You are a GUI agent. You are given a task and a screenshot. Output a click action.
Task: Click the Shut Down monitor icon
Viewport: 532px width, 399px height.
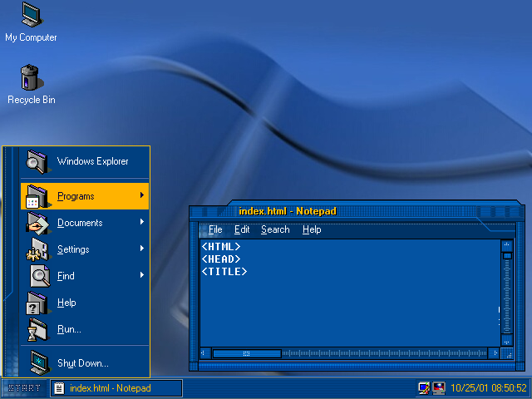(x=39, y=362)
